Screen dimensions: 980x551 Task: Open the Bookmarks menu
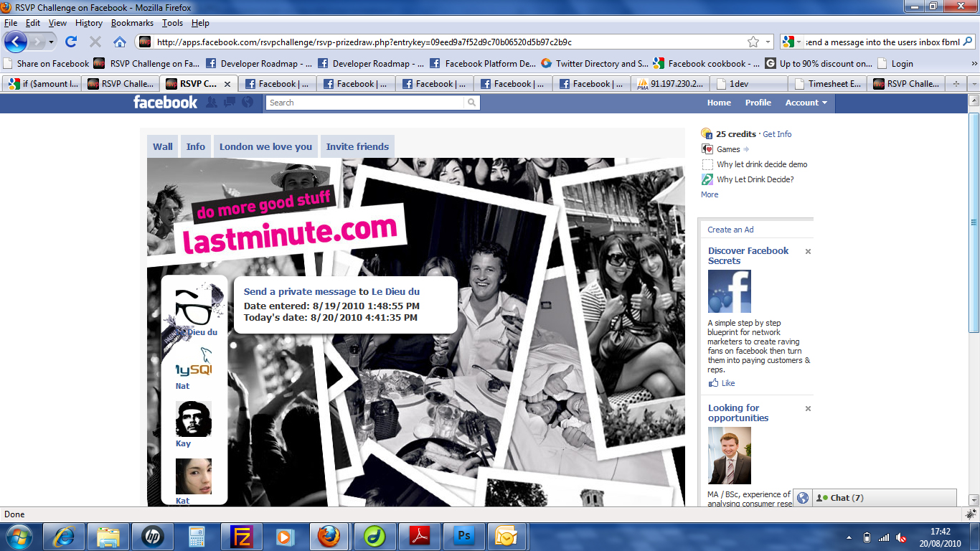(x=132, y=23)
